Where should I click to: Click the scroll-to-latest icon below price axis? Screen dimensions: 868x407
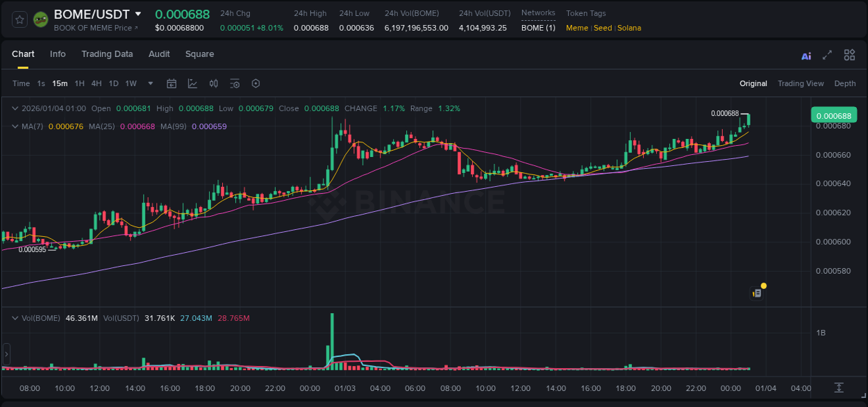pyautogui.click(x=838, y=388)
